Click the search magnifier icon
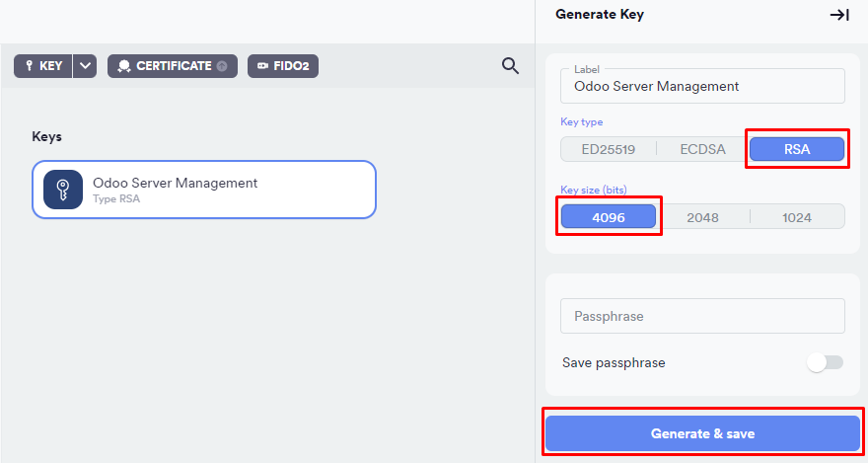 click(510, 66)
